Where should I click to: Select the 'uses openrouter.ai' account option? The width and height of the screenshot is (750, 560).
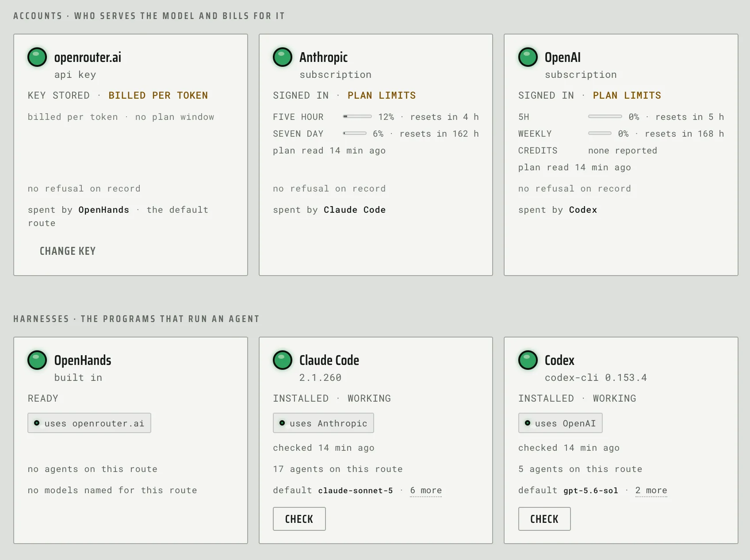click(89, 423)
